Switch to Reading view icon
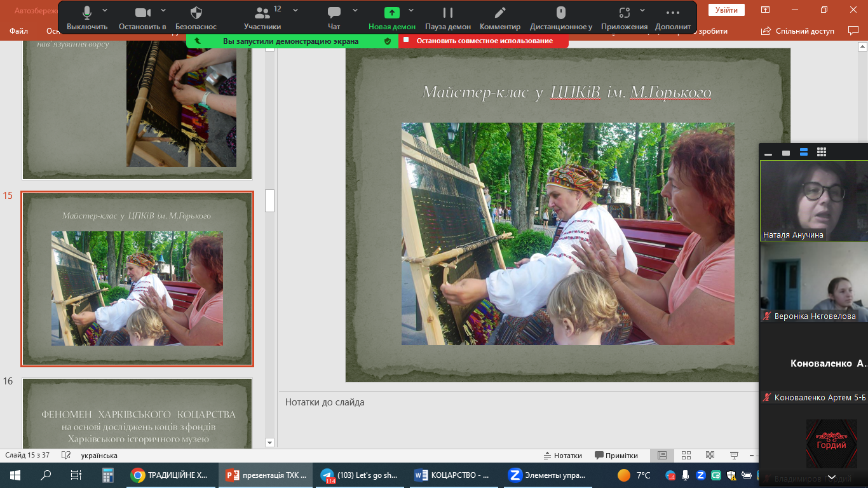This screenshot has height=488, width=868. [710, 456]
